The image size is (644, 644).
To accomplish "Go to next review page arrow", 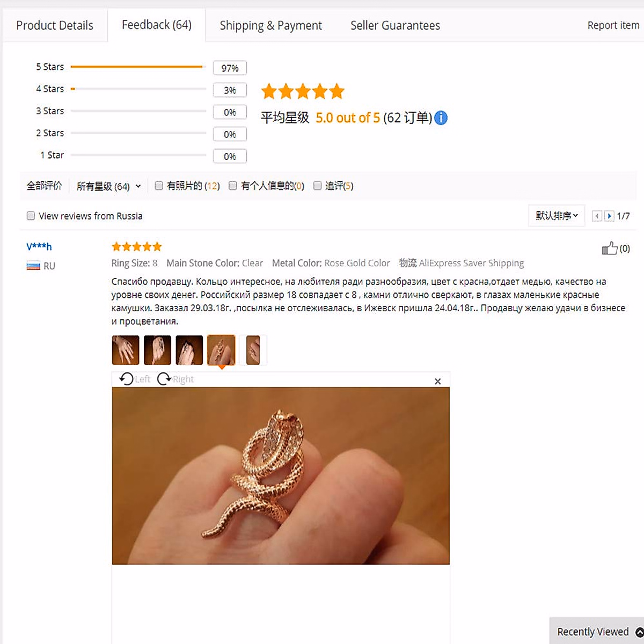I will [x=609, y=216].
